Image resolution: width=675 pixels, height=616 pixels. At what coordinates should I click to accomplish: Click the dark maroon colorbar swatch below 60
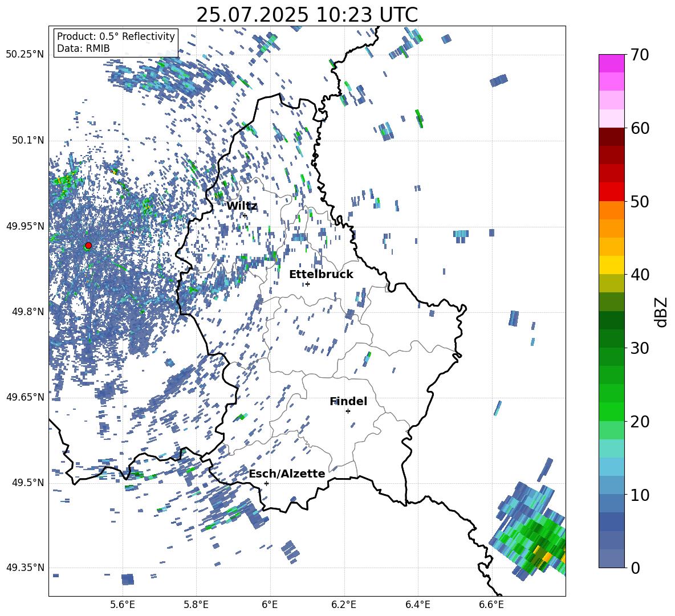point(611,136)
